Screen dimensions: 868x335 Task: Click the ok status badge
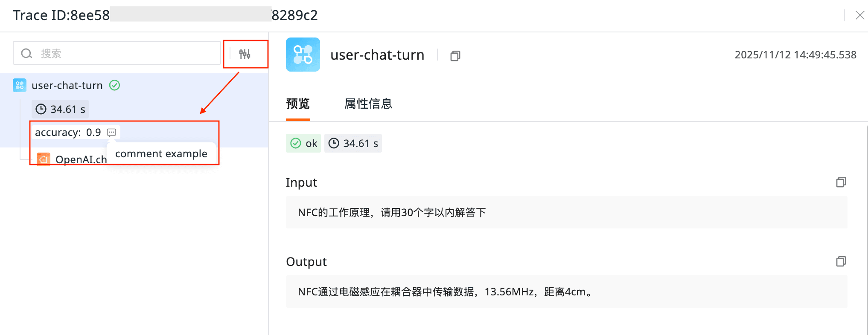point(303,144)
